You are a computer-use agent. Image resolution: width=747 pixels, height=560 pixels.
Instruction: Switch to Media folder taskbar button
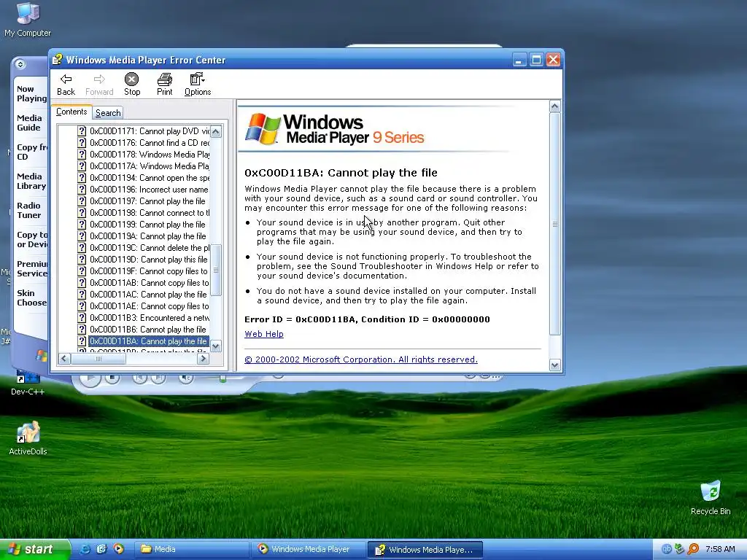pos(192,550)
